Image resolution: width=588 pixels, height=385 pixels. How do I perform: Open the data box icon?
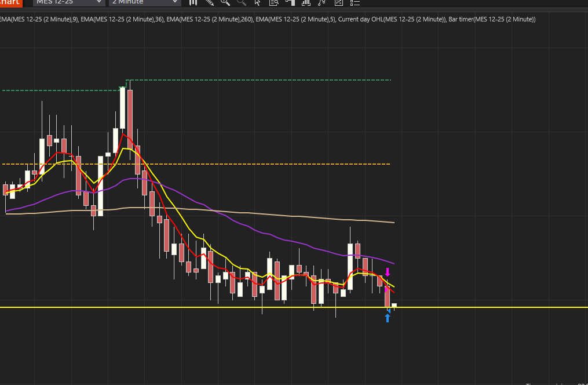tap(274, 2)
